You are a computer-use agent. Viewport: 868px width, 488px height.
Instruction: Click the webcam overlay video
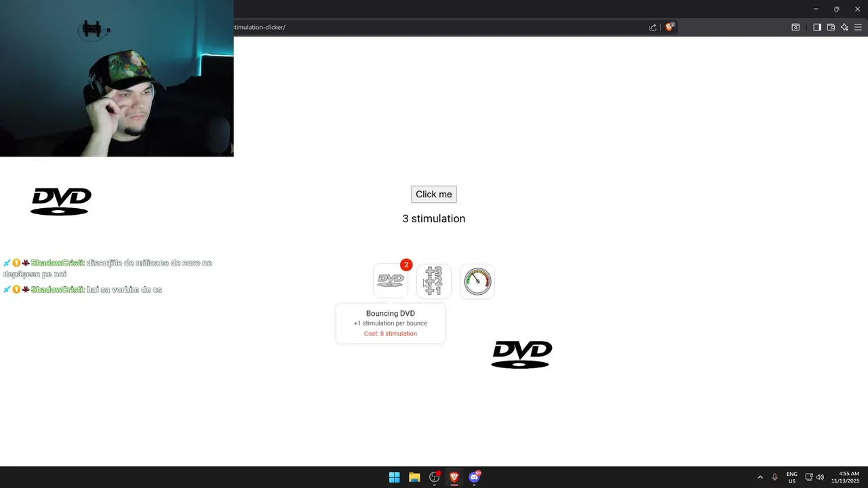pos(117,78)
